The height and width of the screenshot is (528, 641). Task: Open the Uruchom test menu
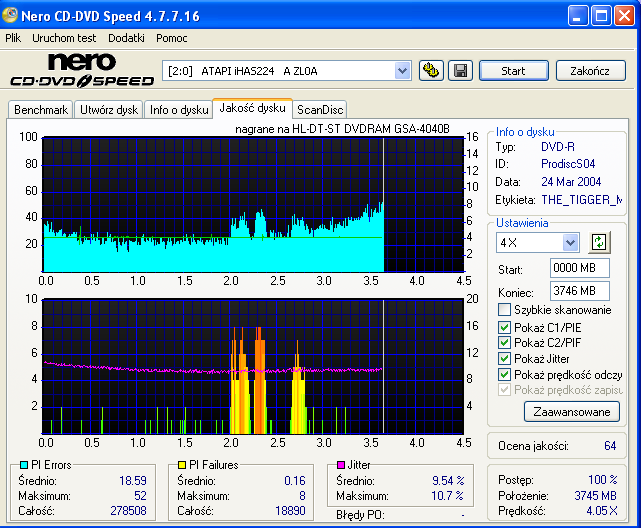64,38
